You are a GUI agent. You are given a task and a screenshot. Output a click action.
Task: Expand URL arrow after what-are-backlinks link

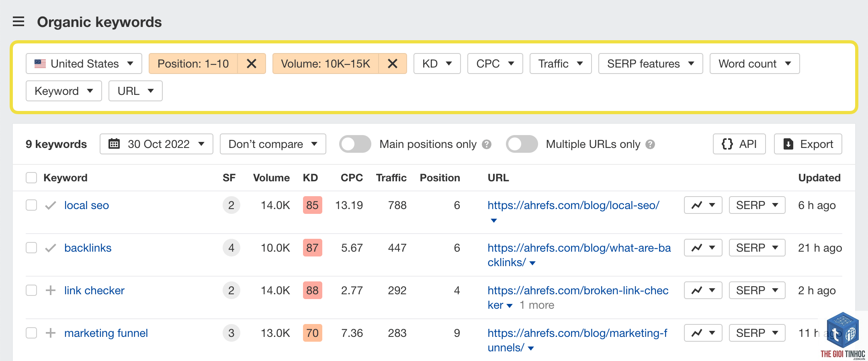533,263
